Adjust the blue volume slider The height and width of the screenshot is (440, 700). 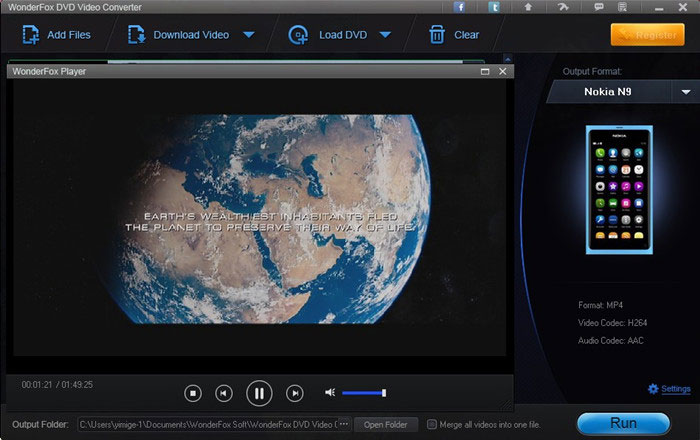364,393
